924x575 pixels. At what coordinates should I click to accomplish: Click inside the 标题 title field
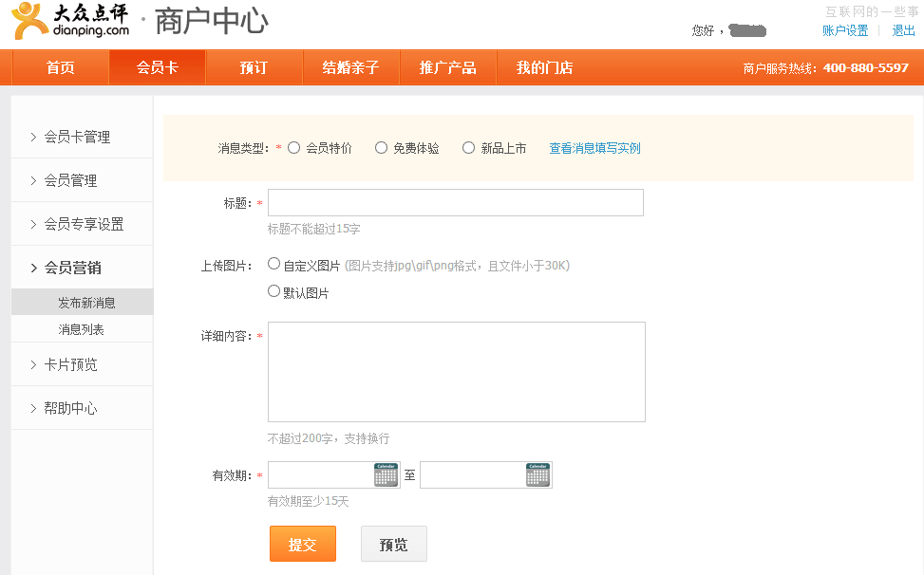[x=454, y=202]
